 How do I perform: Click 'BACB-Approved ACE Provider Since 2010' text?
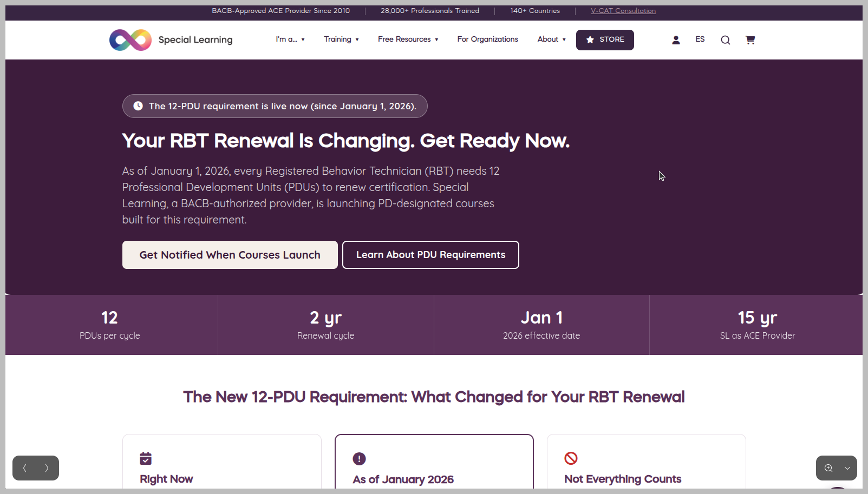[280, 11]
